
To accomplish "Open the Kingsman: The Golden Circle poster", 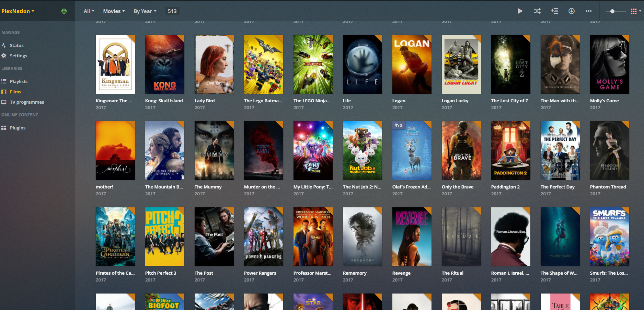I will (x=115, y=64).
